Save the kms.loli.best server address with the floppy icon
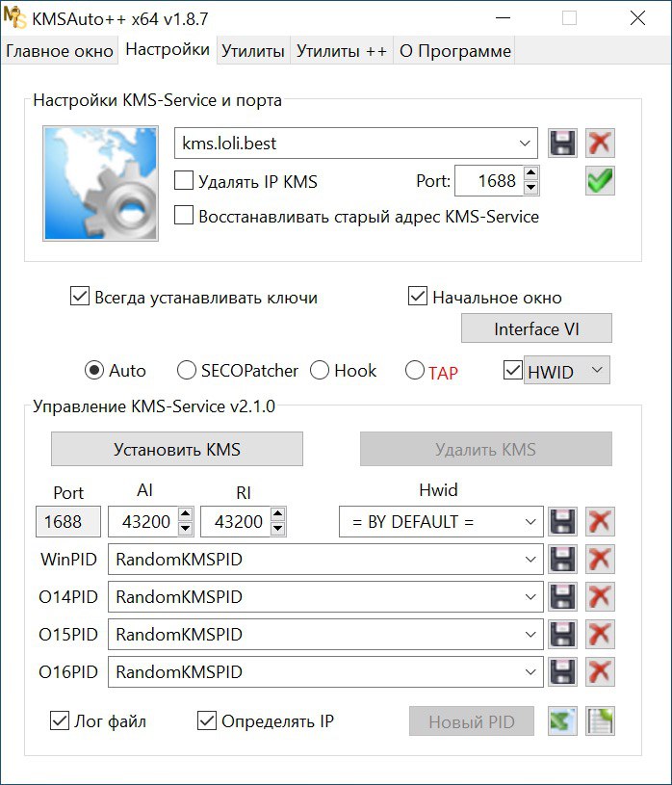672x785 pixels. [x=562, y=144]
